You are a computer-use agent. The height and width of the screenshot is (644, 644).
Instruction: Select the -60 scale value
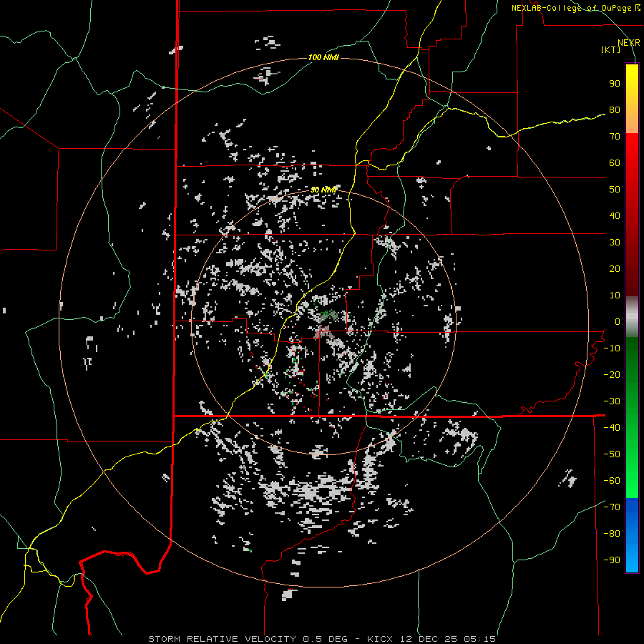pos(612,481)
